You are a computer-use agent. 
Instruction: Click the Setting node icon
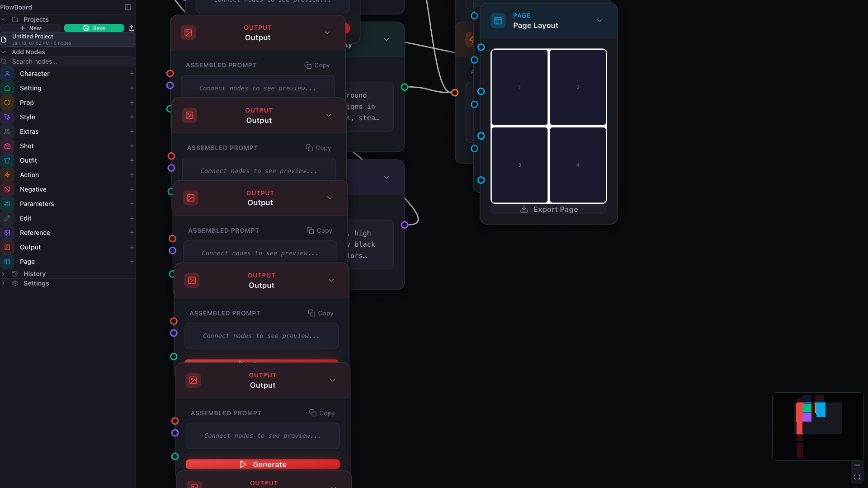click(x=7, y=88)
